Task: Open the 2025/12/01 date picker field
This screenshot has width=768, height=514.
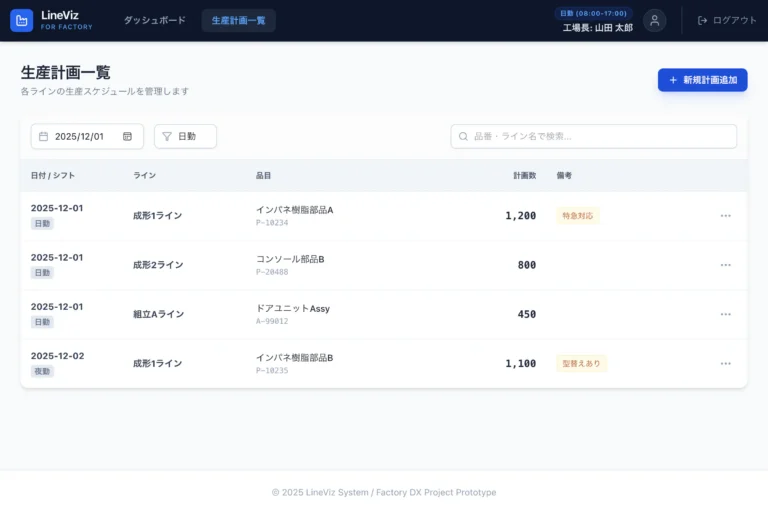Action: [x=80, y=136]
